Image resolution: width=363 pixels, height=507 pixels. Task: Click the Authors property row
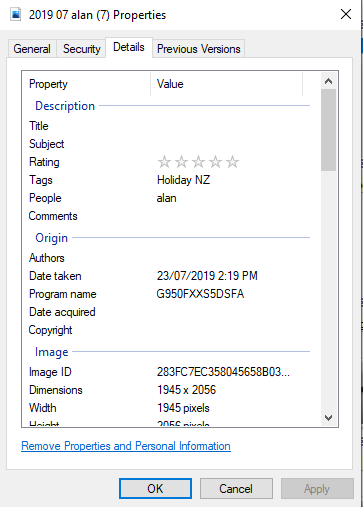[169, 258]
